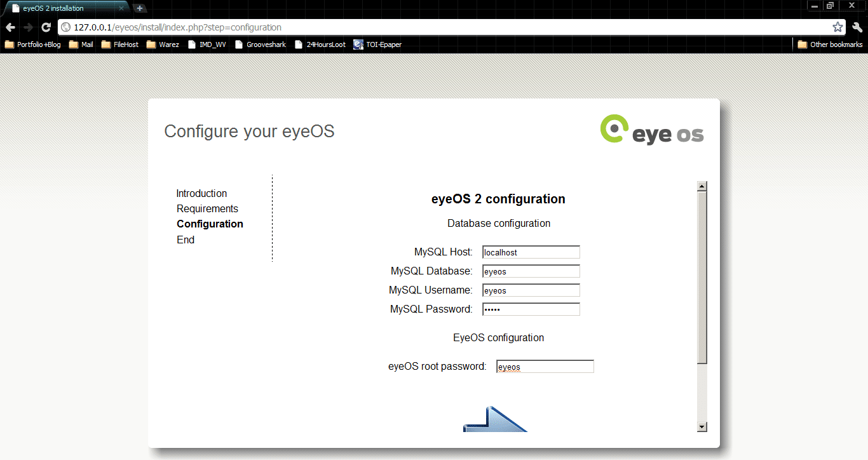This screenshot has width=868, height=460.
Task: Click the eye os logo
Action: [652, 130]
